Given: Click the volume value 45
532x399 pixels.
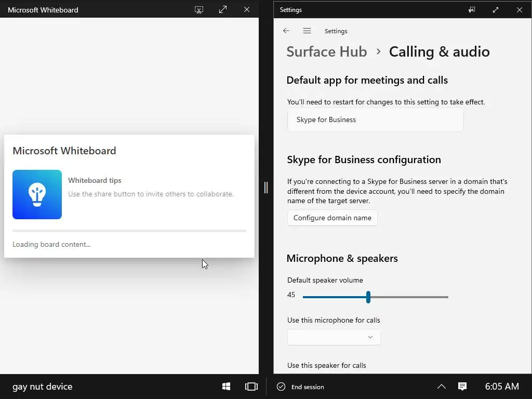Looking at the screenshot, I should click(x=291, y=295).
